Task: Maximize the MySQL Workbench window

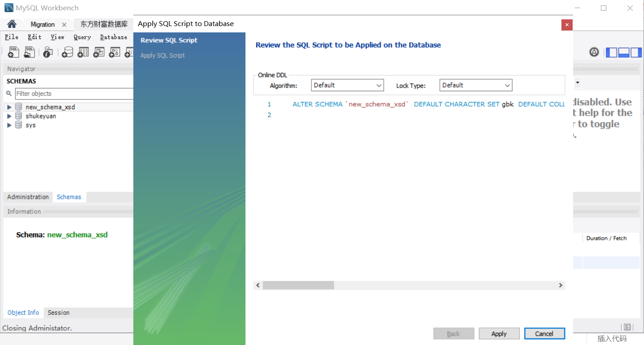Action: click(x=604, y=8)
